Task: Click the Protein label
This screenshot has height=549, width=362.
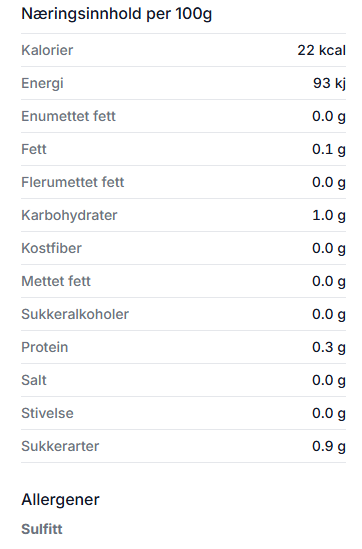Action: tap(45, 347)
